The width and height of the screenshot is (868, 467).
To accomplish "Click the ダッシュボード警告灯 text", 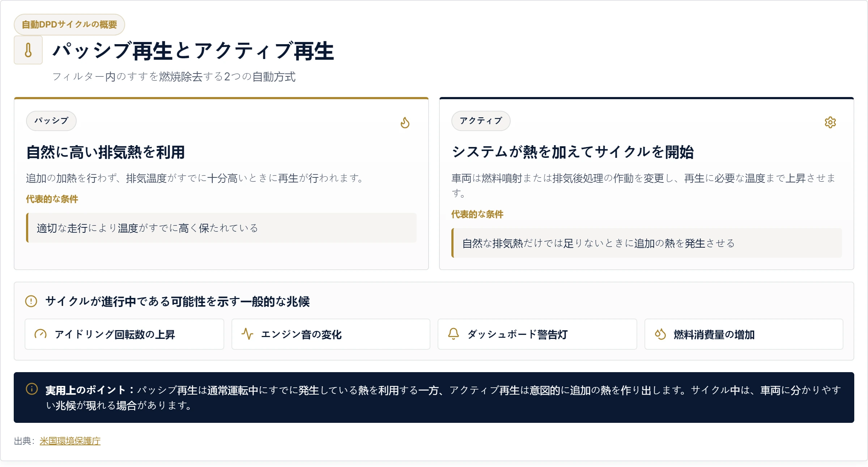I will [518, 334].
